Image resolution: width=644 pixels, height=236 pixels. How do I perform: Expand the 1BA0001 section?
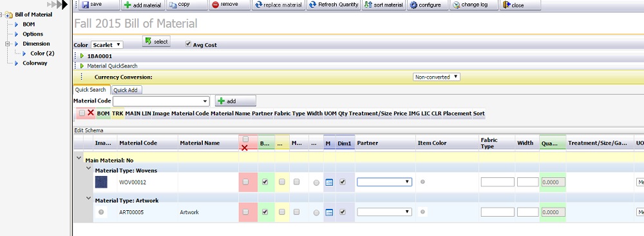(82, 56)
